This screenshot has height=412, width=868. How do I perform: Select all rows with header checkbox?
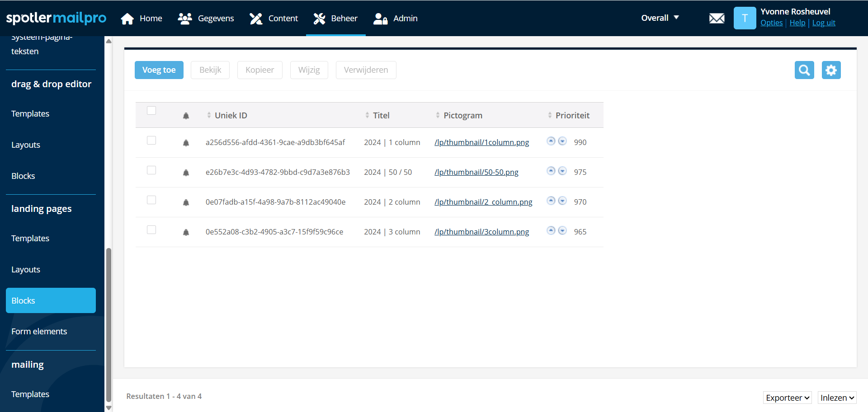tap(151, 111)
